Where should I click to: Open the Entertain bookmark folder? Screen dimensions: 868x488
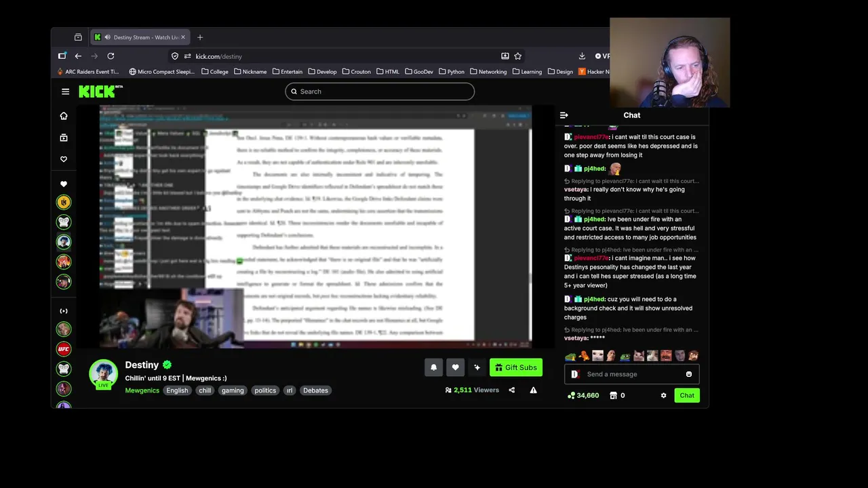pos(287,72)
